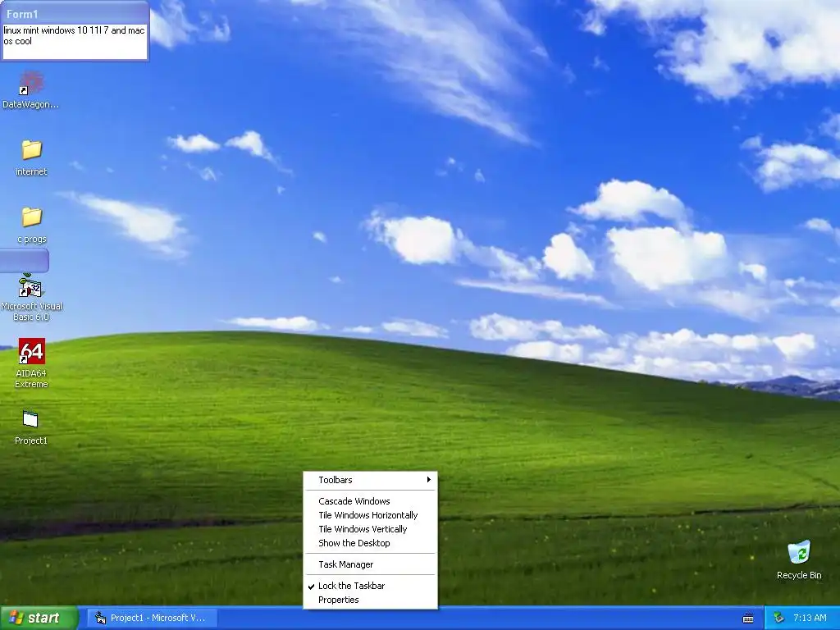Open Task Manager from context menu
840x630 pixels.
point(370,564)
